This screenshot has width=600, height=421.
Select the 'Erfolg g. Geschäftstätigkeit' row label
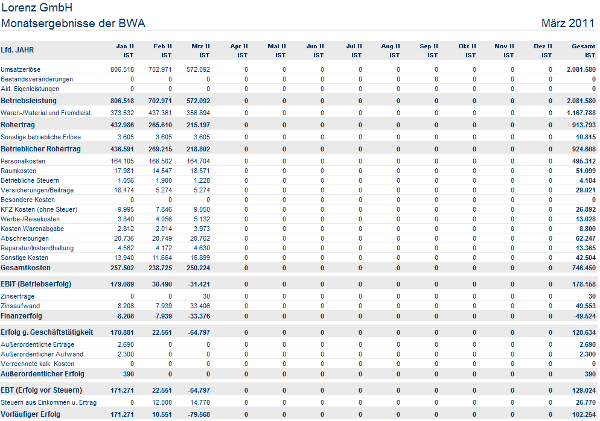tap(47, 332)
